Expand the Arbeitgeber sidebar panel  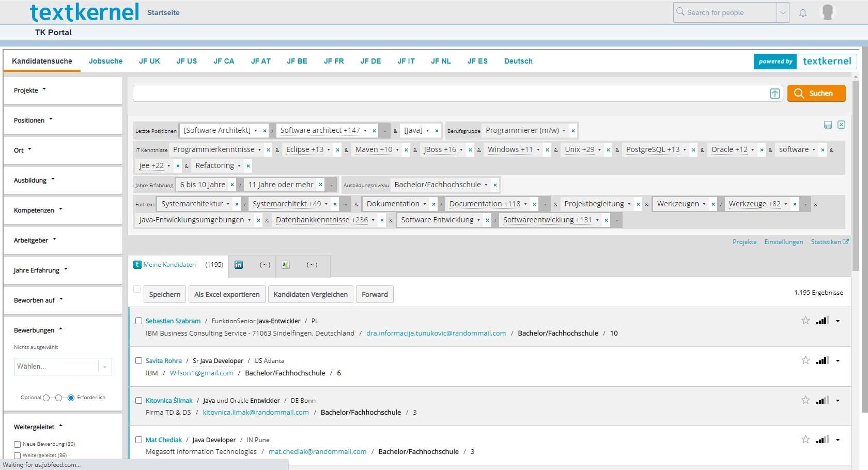click(x=63, y=240)
